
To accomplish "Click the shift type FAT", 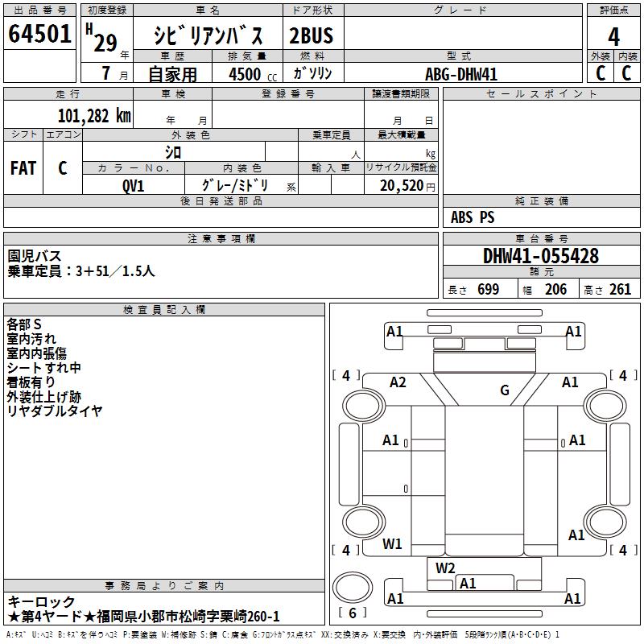I will click(x=23, y=168).
